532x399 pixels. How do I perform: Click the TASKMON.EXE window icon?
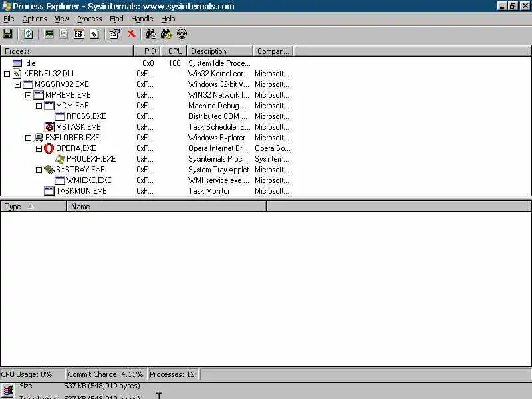click(x=49, y=191)
